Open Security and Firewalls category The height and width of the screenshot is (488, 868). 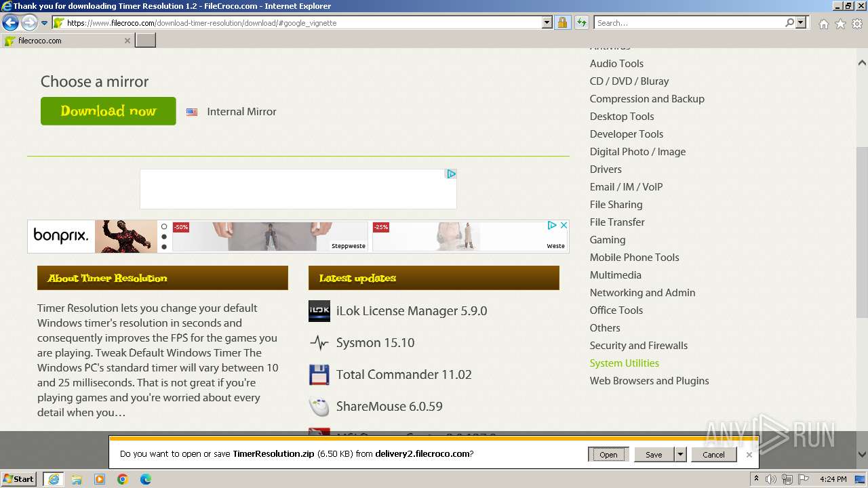[639, 346]
